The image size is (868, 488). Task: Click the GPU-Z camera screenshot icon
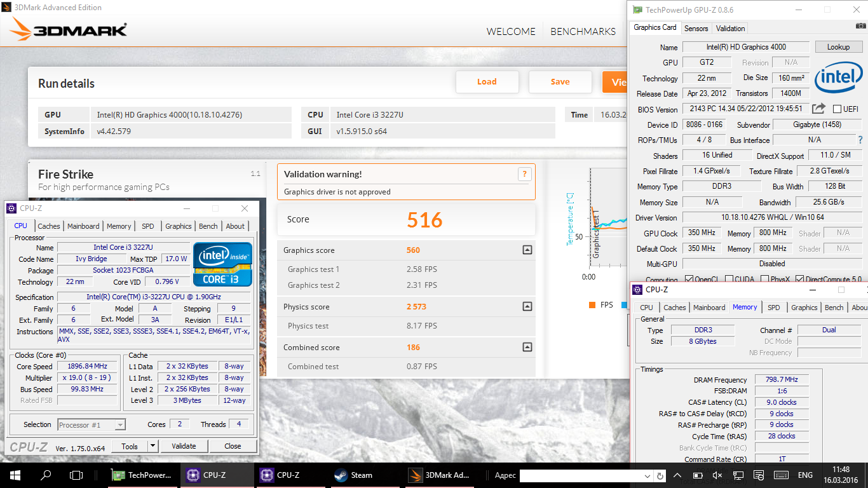[860, 26]
